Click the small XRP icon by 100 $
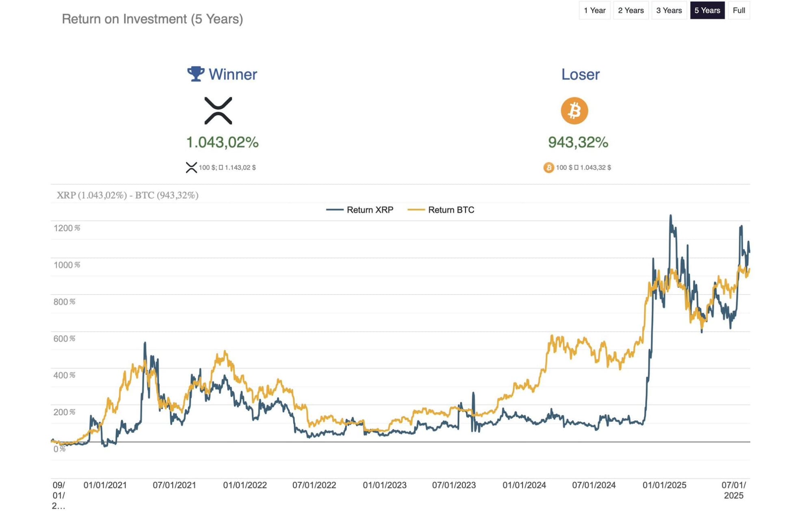 191,168
